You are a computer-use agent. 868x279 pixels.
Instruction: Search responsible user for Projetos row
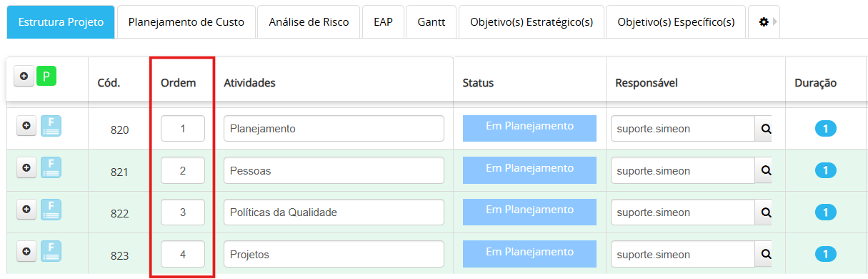coord(764,254)
